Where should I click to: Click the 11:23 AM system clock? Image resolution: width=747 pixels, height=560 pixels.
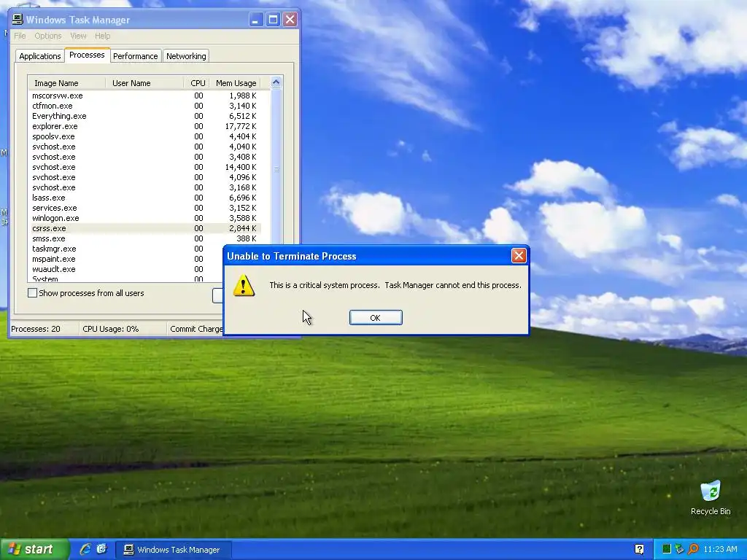720,549
